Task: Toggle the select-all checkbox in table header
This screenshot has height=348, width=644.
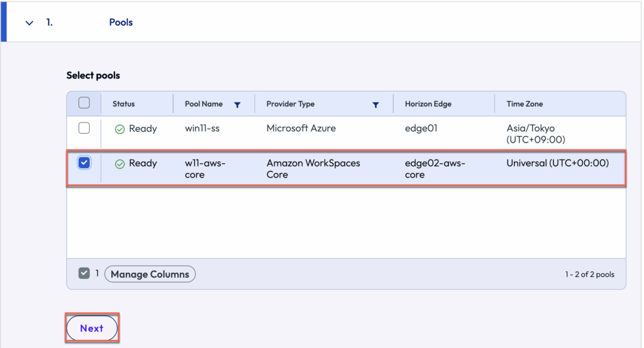Action: pos(84,103)
